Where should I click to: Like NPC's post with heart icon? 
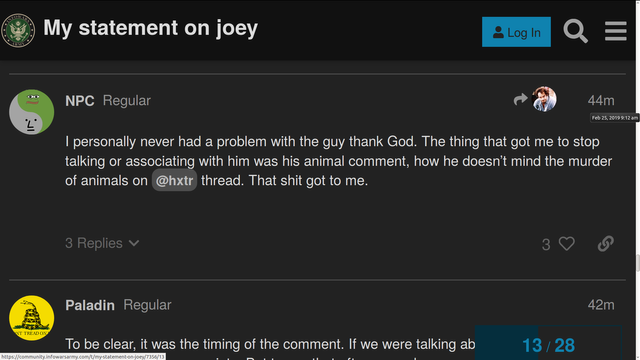pyautogui.click(x=567, y=244)
